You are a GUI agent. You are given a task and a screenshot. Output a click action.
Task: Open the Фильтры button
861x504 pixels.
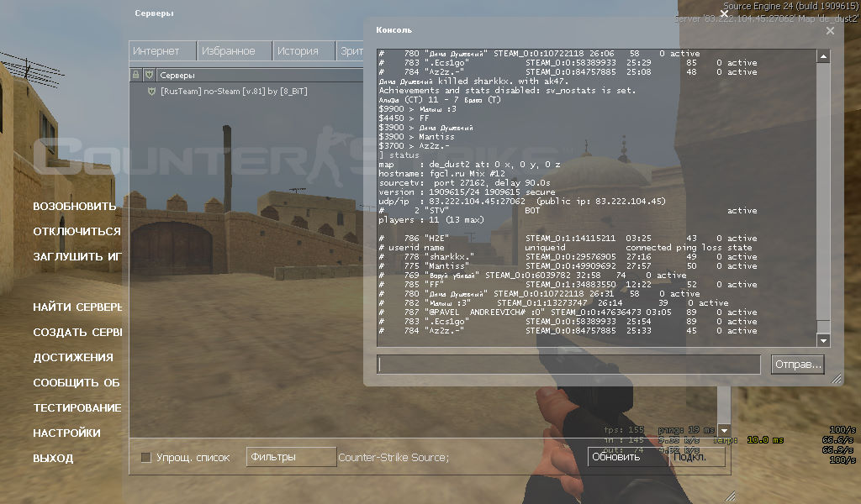[x=291, y=457]
